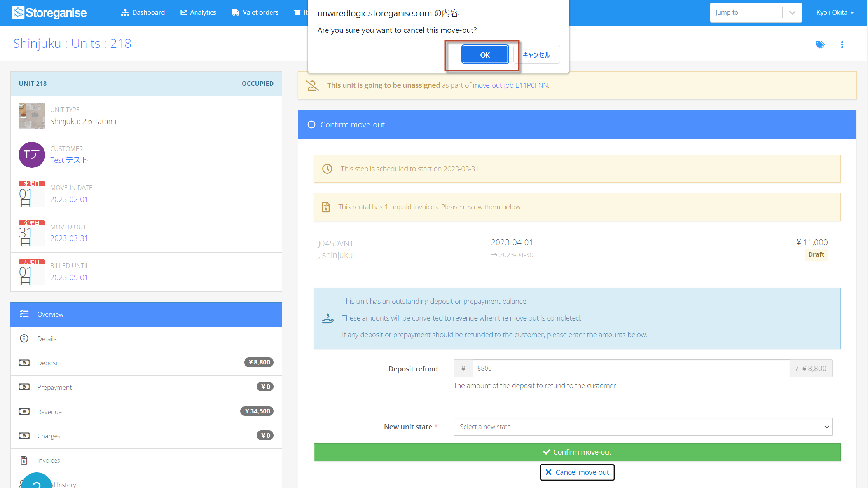The image size is (868, 488).
Task: Click the ¥34,500 revenue badge
Action: pyautogui.click(x=257, y=411)
